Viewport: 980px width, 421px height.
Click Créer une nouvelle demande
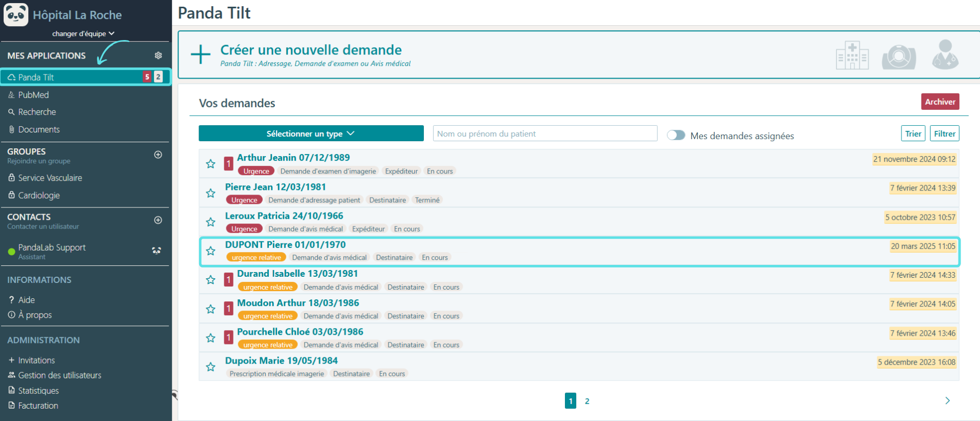pos(311,50)
